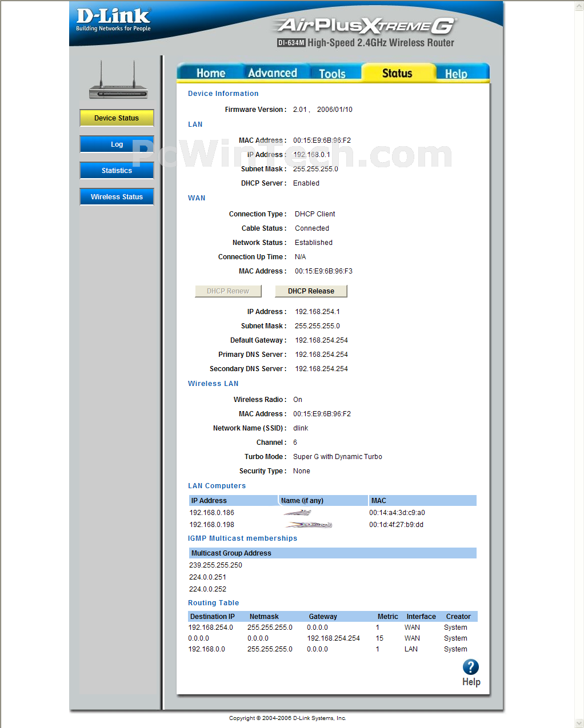Viewport: 584px width, 728px height.
Task: Click the Wireless Radio value On
Action: click(x=298, y=400)
